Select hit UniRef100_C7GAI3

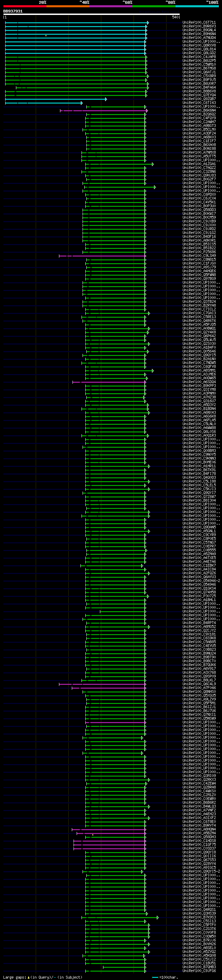tap(199, 313)
